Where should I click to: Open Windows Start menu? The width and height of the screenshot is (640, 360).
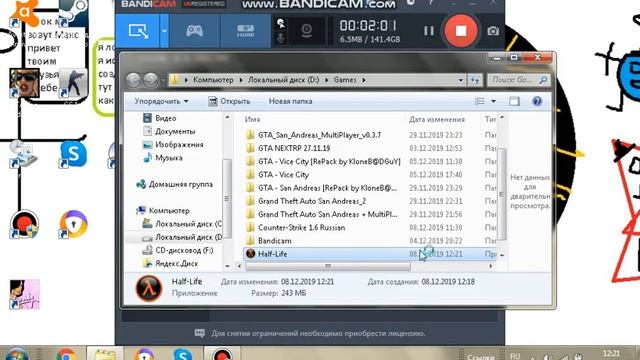pos(16,354)
